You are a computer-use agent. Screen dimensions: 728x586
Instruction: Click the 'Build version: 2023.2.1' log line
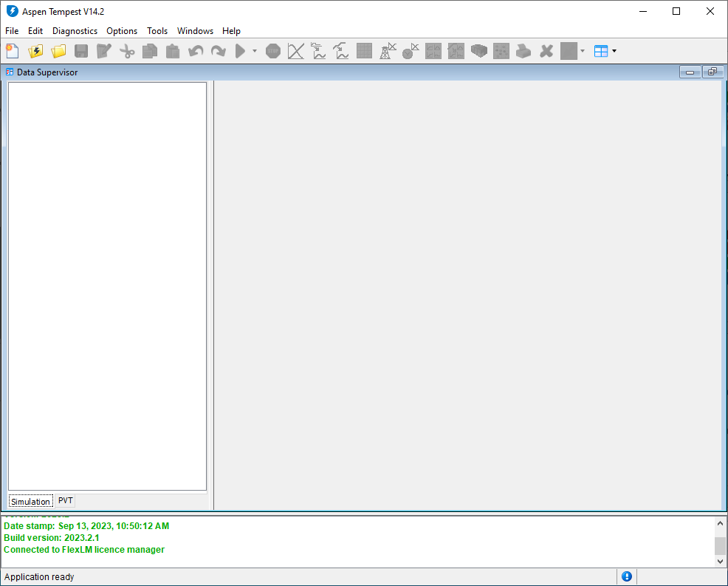pyautogui.click(x=52, y=538)
